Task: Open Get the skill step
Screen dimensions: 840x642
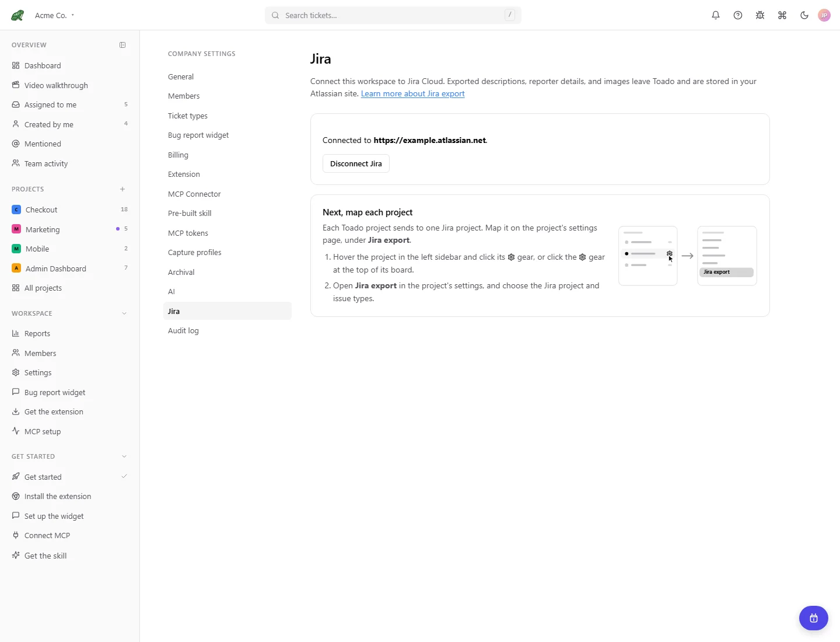Action: pyautogui.click(x=70, y=556)
